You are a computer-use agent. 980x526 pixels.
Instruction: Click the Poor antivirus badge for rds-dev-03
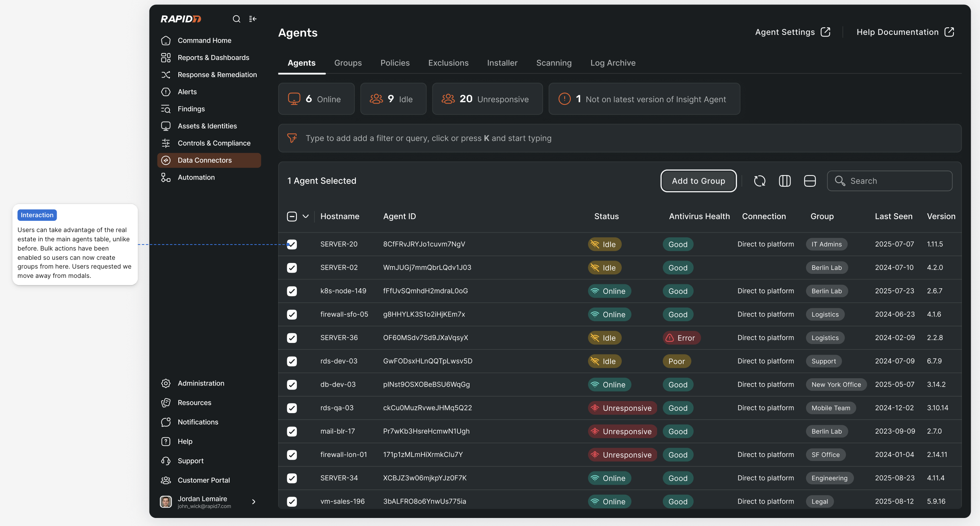(x=677, y=361)
